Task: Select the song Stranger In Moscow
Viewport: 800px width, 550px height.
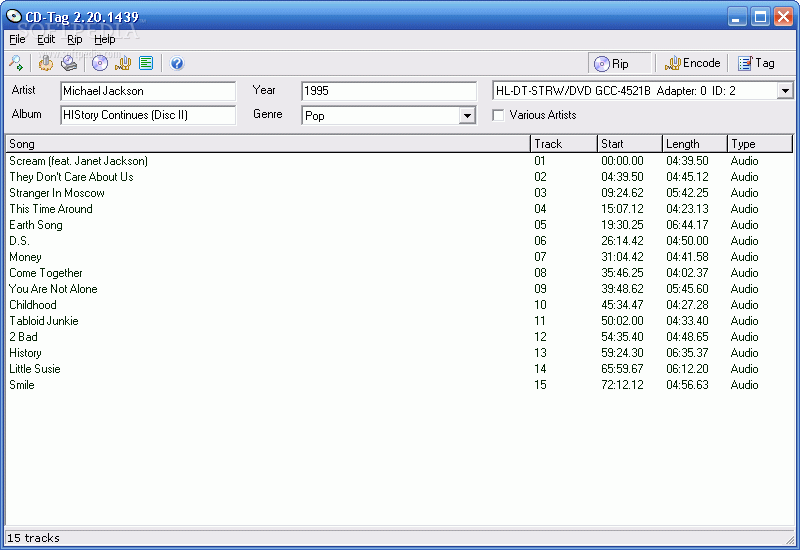Action: tap(57, 193)
